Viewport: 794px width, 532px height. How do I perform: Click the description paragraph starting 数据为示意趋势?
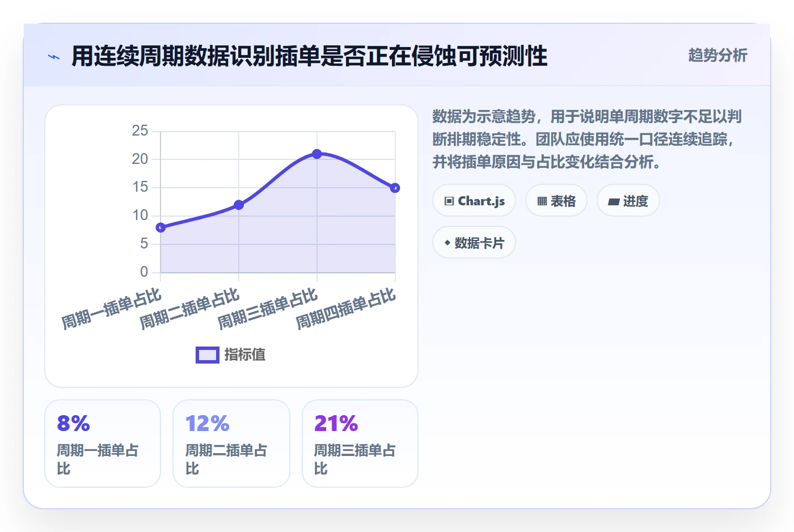(588, 139)
